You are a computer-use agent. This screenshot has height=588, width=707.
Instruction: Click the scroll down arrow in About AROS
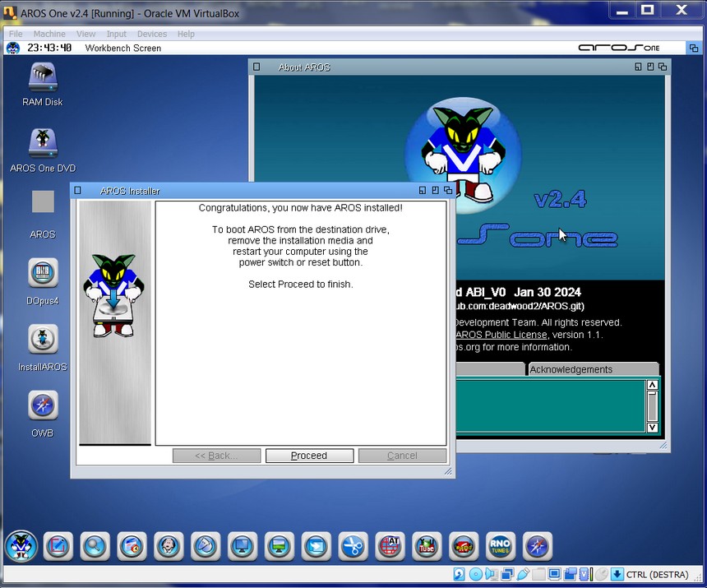point(652,428)
